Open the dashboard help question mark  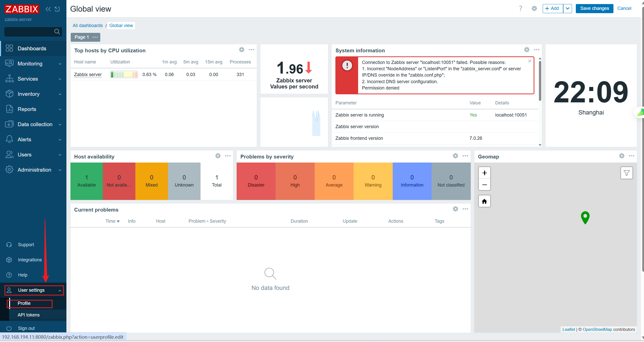coord(521,8)
